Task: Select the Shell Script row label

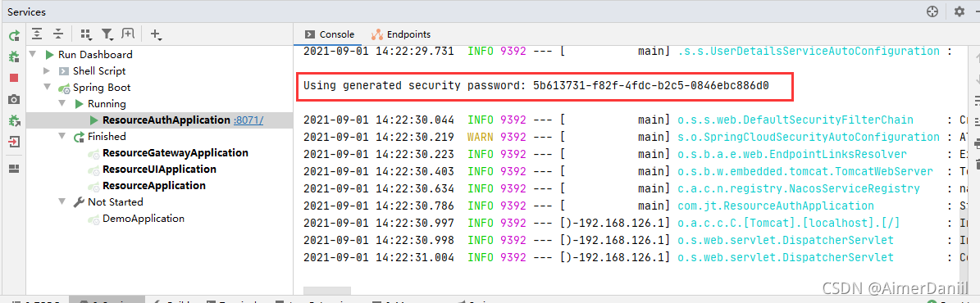Action: pyautogui.click(x=98, y=71)
